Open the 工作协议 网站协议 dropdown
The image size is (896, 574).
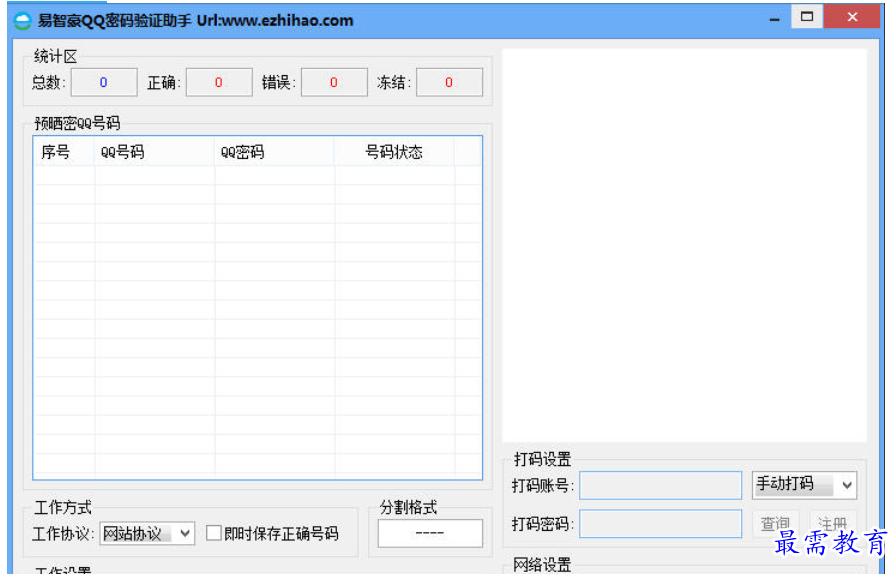point(147,533)
